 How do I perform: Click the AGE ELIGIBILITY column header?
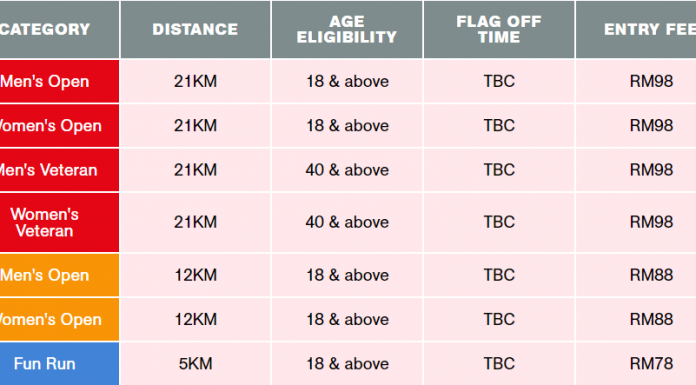(x=347, y=29)
